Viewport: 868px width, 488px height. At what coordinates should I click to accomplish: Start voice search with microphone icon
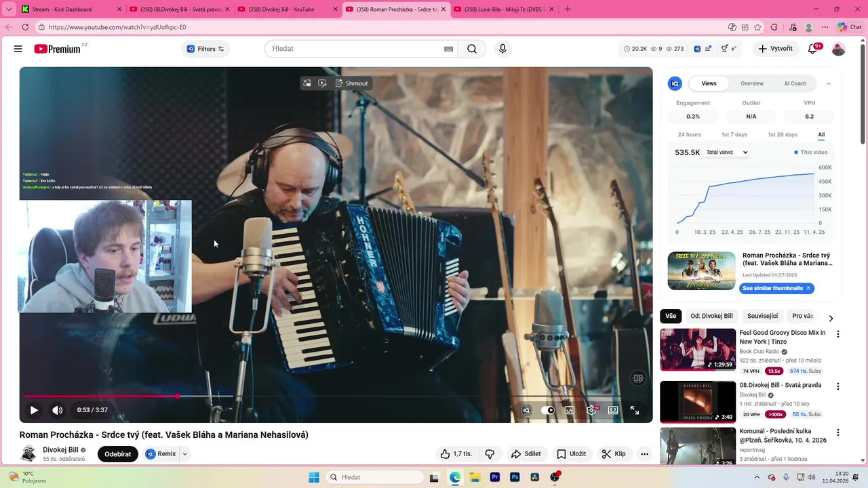[502, 49]
